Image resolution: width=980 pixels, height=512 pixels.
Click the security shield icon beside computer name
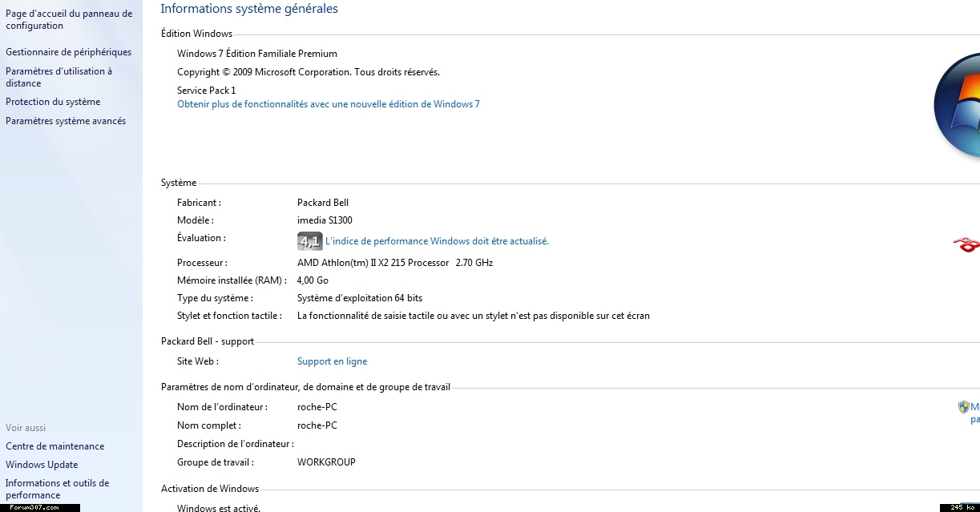(963, 407)
